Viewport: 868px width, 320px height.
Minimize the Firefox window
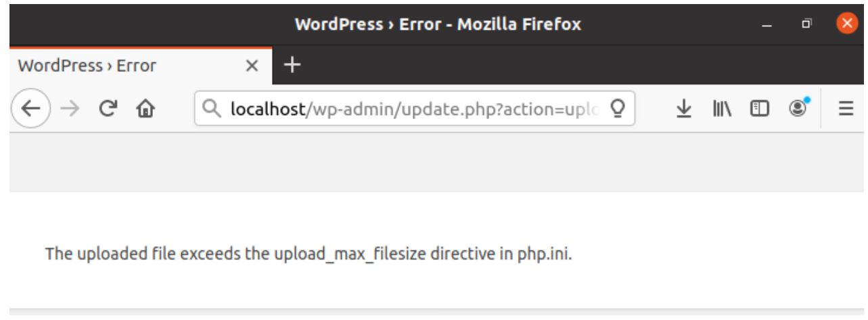click(767, 25)
